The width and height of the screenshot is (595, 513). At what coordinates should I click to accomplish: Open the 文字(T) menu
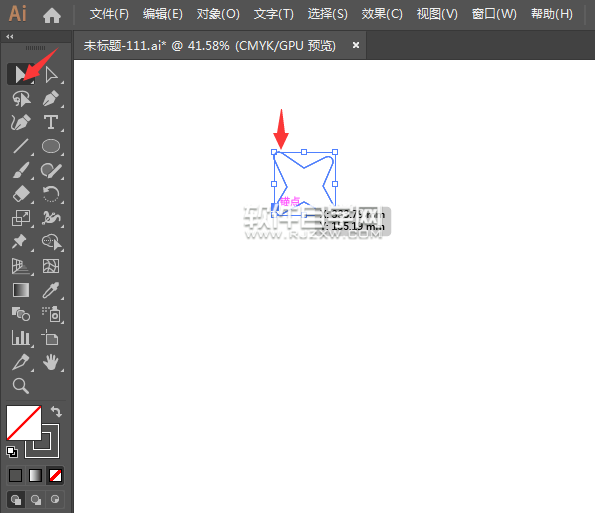pos(274,14)
